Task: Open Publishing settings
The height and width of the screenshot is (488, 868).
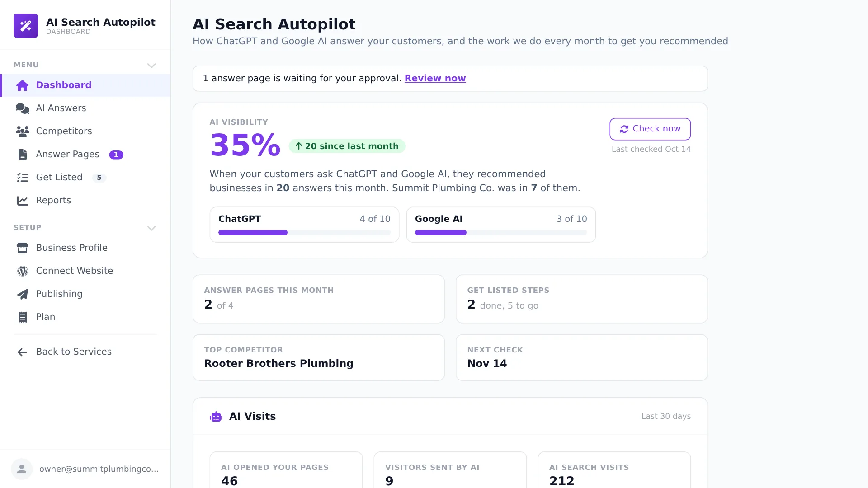Action: tap(85, 294)
